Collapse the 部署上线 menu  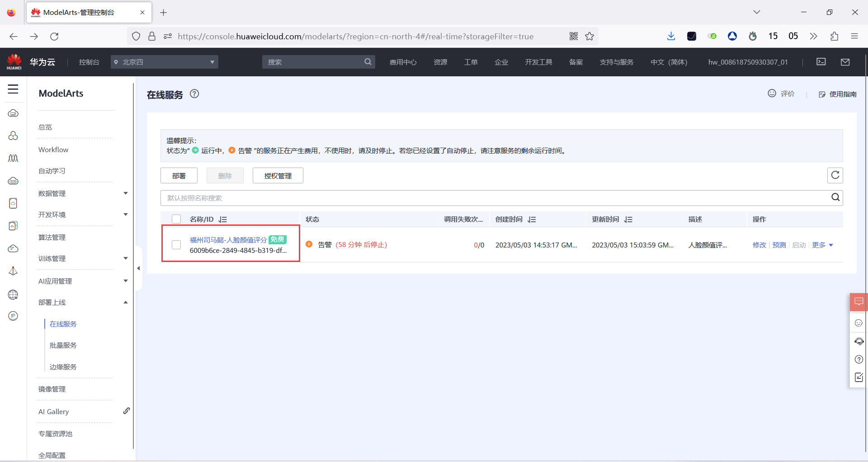pos(126,302)
